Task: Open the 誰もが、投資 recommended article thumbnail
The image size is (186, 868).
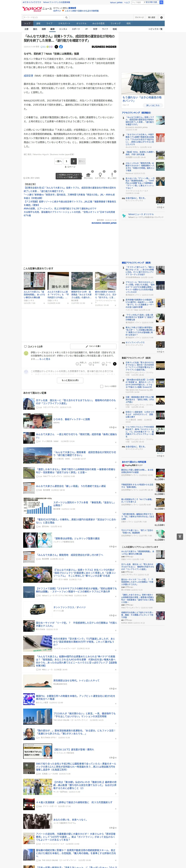Action: click(58, 281)
